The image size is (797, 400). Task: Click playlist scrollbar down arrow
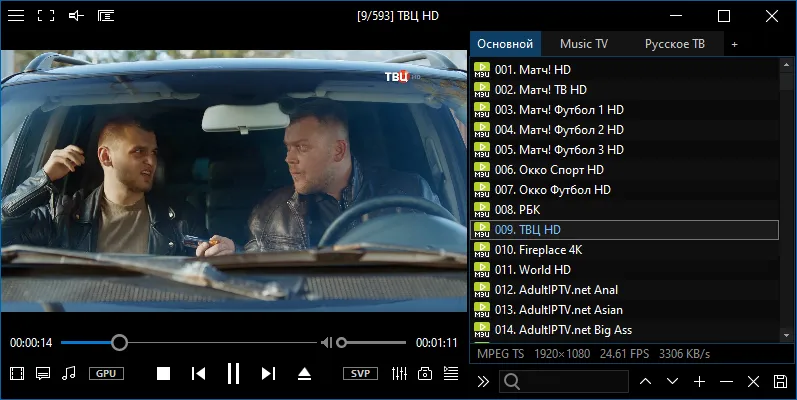pos(787,335)
